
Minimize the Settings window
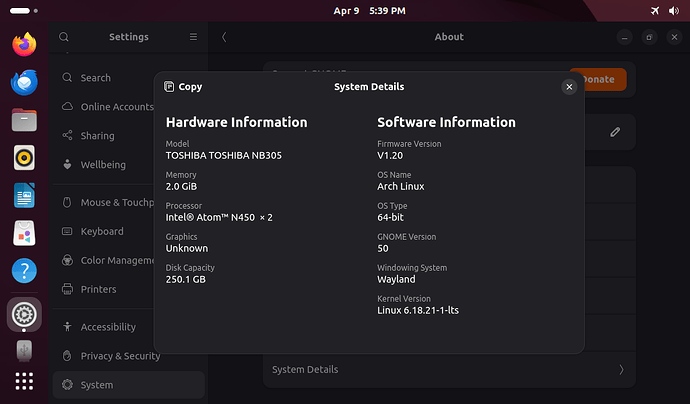pos(624,37)
